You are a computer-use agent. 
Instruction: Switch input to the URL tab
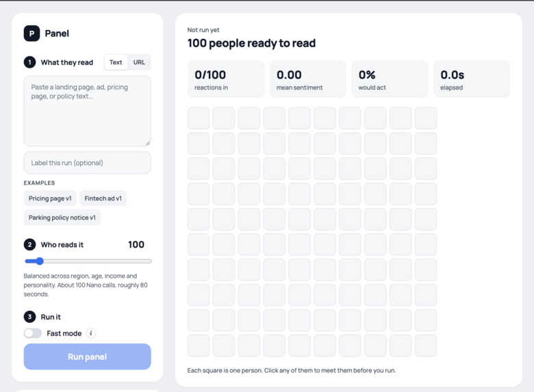(x=139, y=62)
